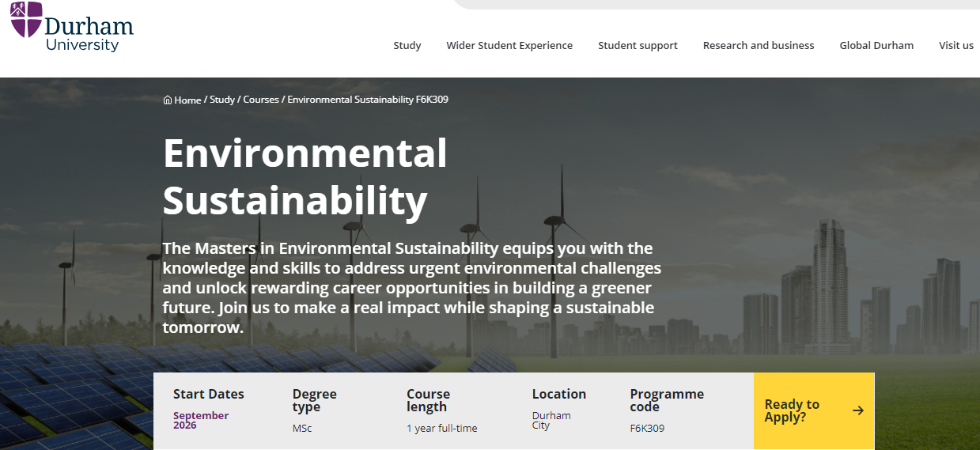Click the Study breadcrumb link
The image size is (980, 450).
tap(222, 100)
